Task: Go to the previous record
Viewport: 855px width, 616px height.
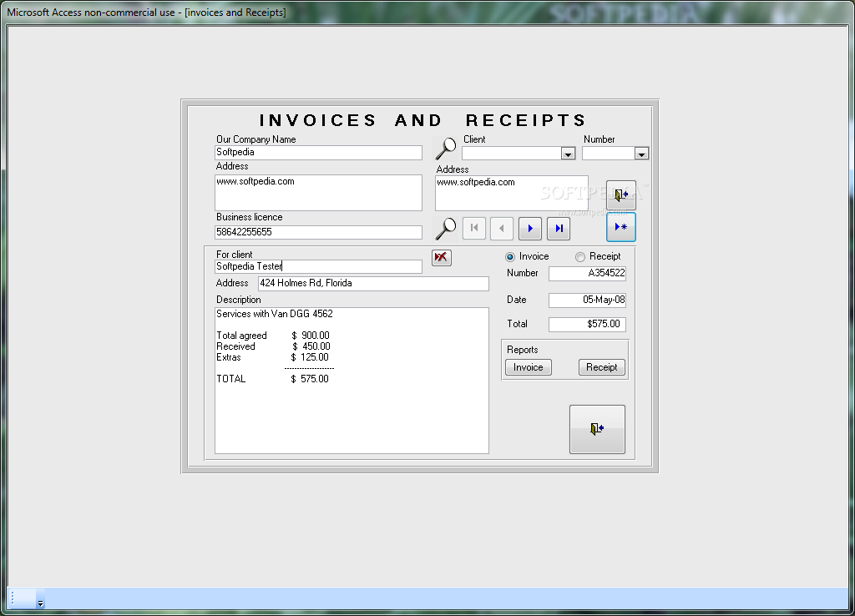Action: click(x=502, y=228)
